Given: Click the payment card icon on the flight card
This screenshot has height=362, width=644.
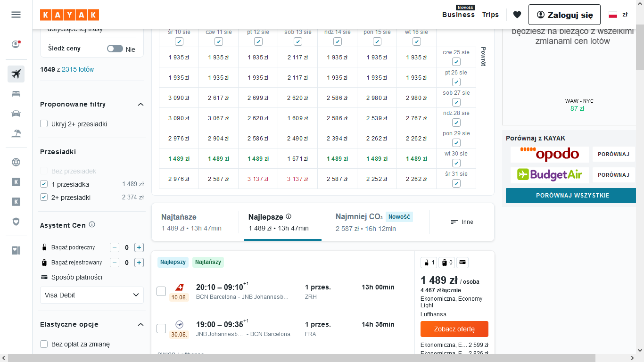Looking at the screenshot, I should coord(462,263).
